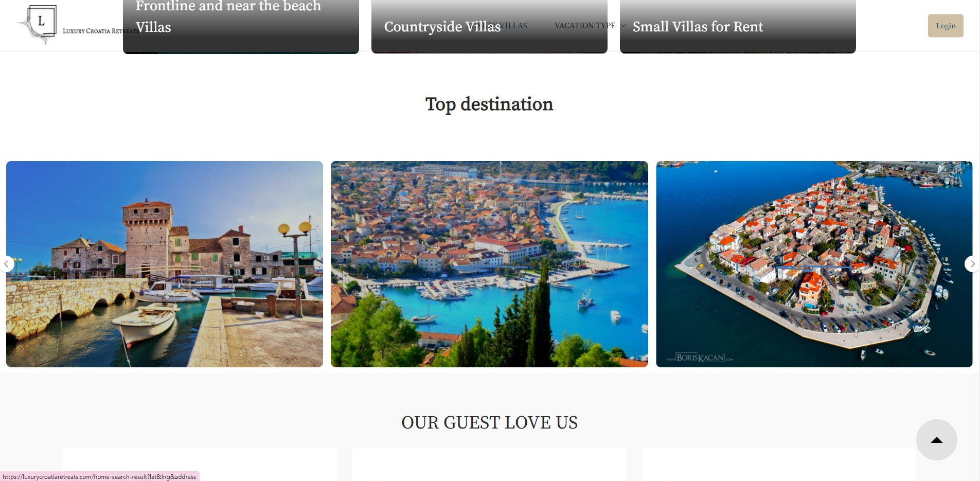Click the Luxury Croatia Retreats logo
Screen dimensions: 980x481
tap(38, 24)
